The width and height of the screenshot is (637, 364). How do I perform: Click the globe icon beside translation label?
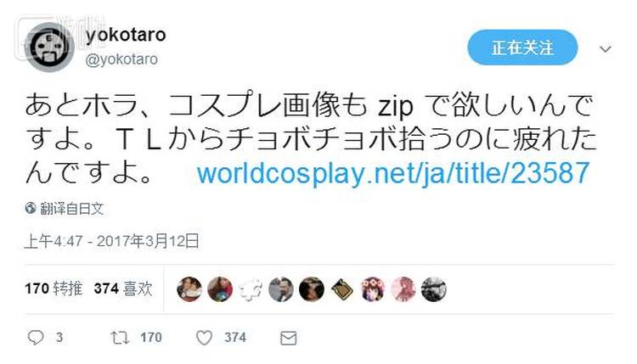31,208
